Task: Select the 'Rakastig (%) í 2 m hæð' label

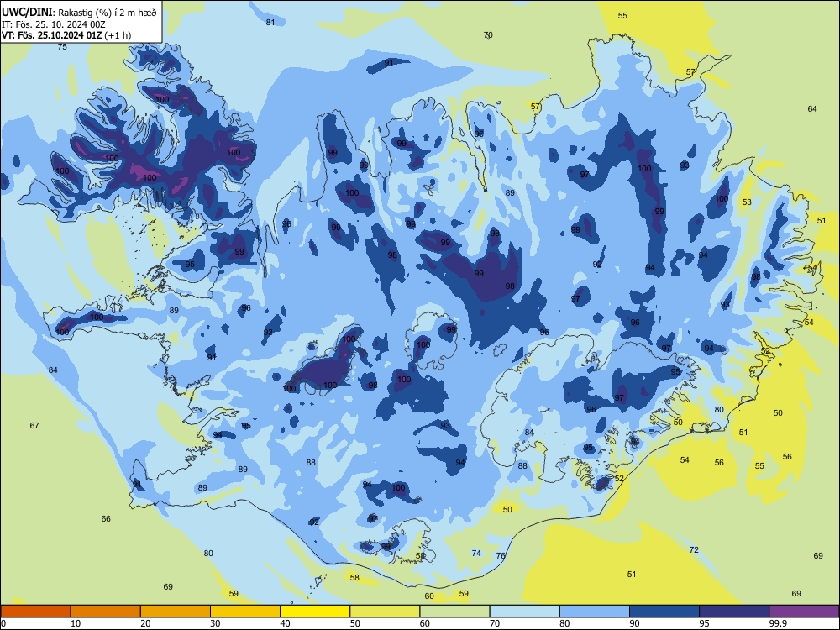Action: coord(108,13)
